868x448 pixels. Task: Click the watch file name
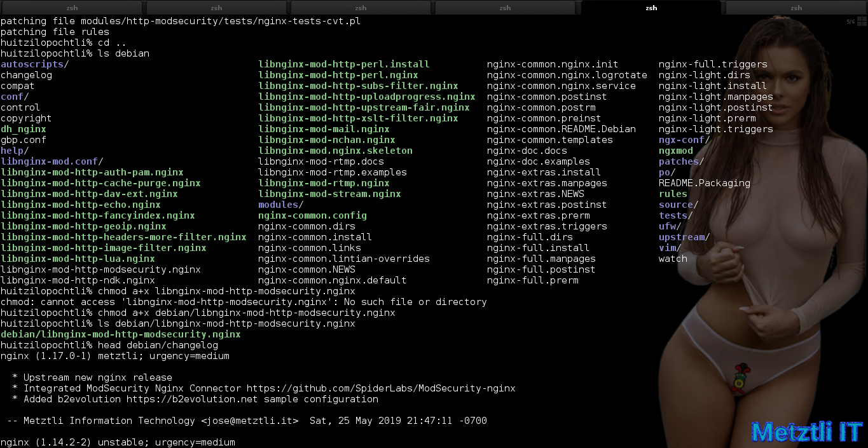pyautogui.click(x=673, y=259)
